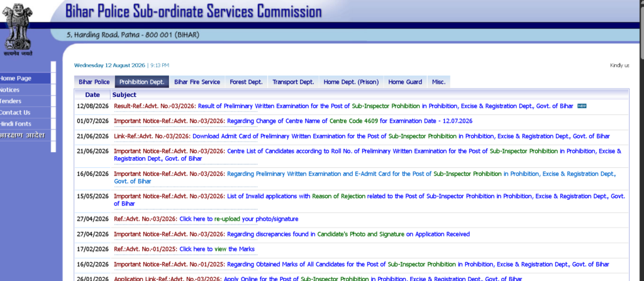The image size is (644, 281).
Task: Open List of Invalid applications notice
Action: [369, 200]
